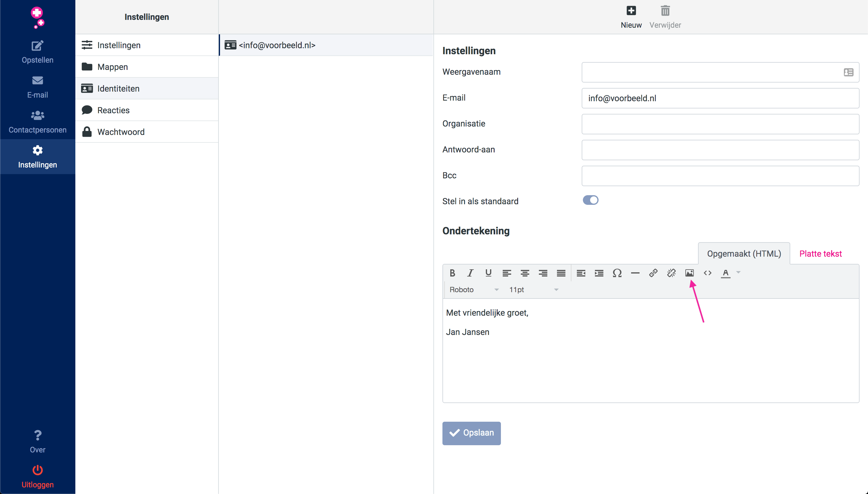Viewport: 868px width, 494px height.
Task: Insert a hyperlink in the signature editor
Action: pos(653,273)
